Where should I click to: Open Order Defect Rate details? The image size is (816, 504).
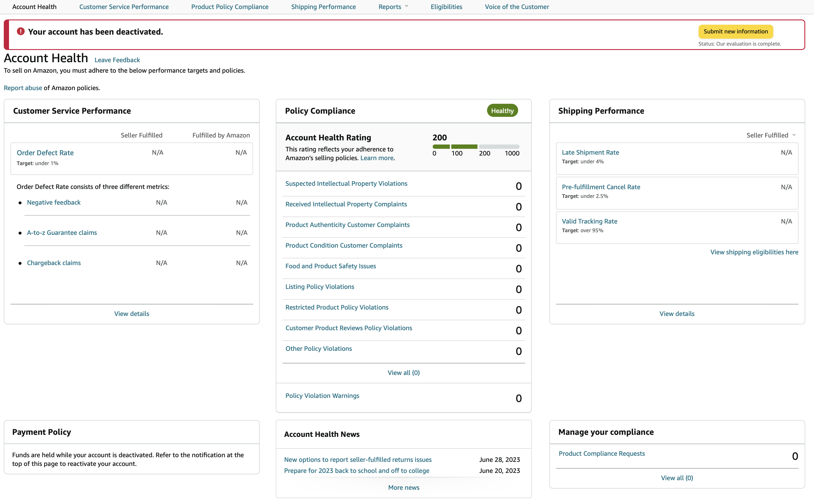tap(45, 153)
